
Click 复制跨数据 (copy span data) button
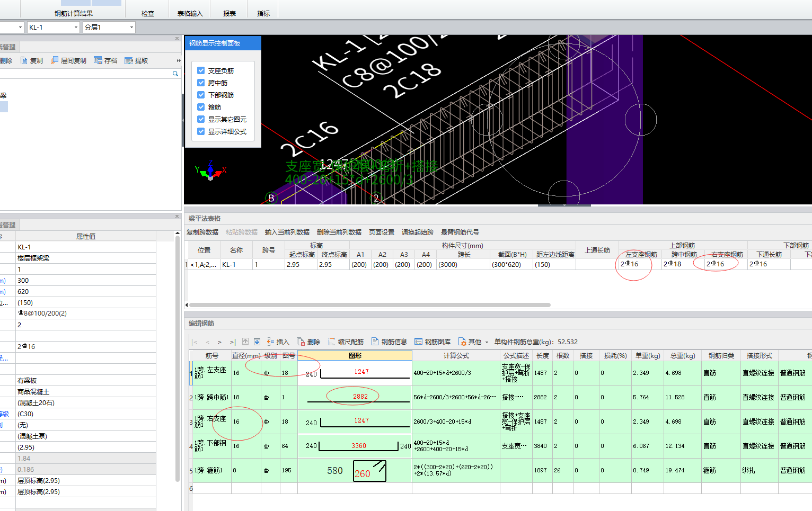[x=202, y=232]
